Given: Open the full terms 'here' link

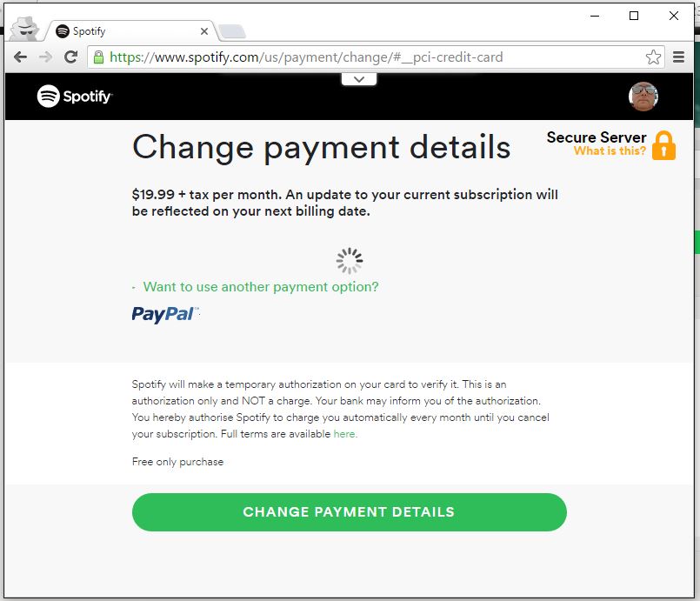Looking at the screenshot, I should 344,434.
